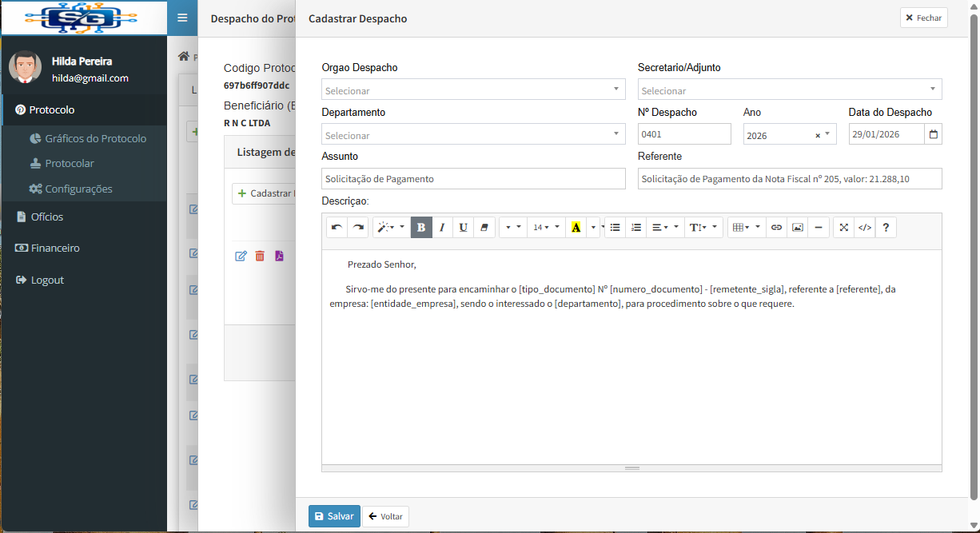Click the home breadcrumb icon
Screen dimensions: 980x533
coord(184,57)
